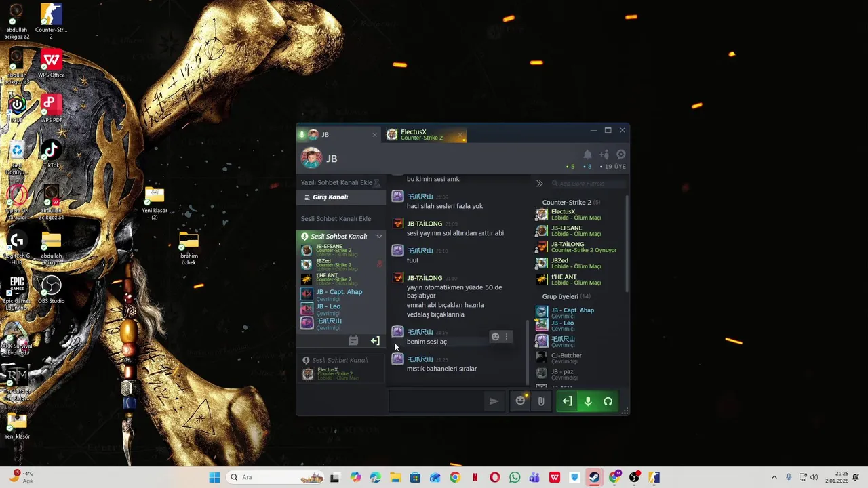Open OBS Studio desktop icon
Screen dimensions: 868x488
(x=51, y=289)
